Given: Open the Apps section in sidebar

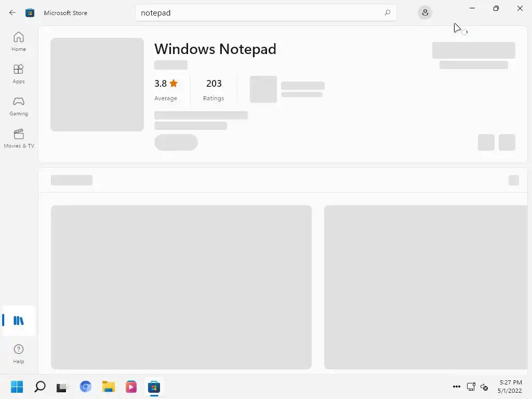Looking at the screenshot, I should click(19, 74).
